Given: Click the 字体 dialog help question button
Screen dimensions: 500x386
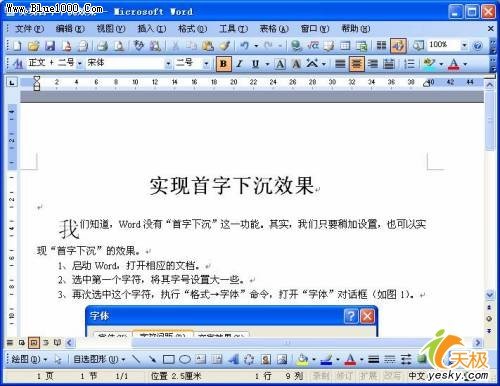Looking at the screenshot, I should [351, 316].
